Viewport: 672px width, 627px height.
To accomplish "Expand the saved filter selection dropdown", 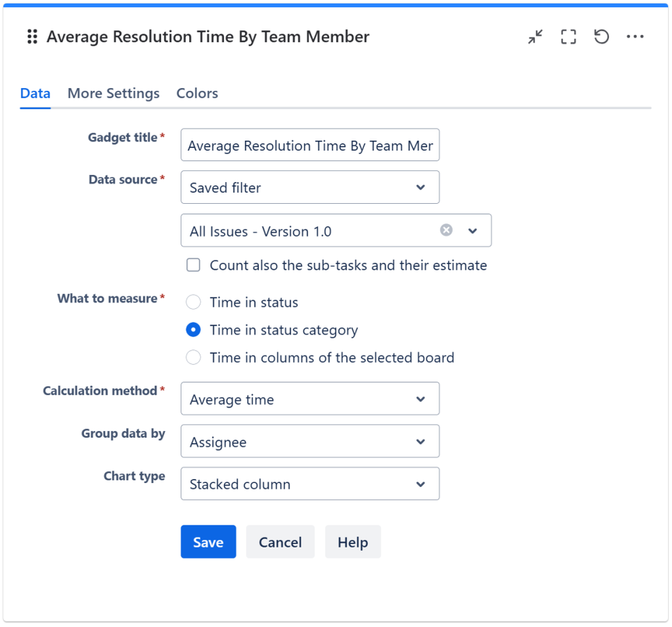I will click(x=472, y=231).
